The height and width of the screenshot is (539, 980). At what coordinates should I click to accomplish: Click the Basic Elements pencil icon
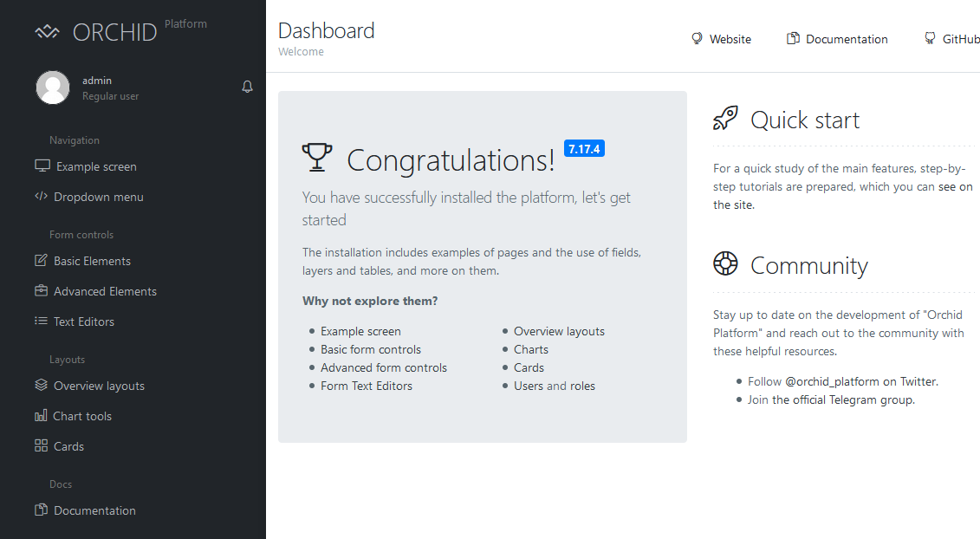41,261
